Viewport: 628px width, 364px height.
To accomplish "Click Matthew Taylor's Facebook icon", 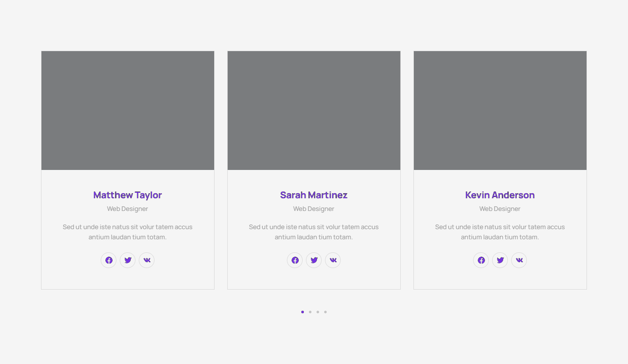I will pyautogui.click(x=109, y=260).
